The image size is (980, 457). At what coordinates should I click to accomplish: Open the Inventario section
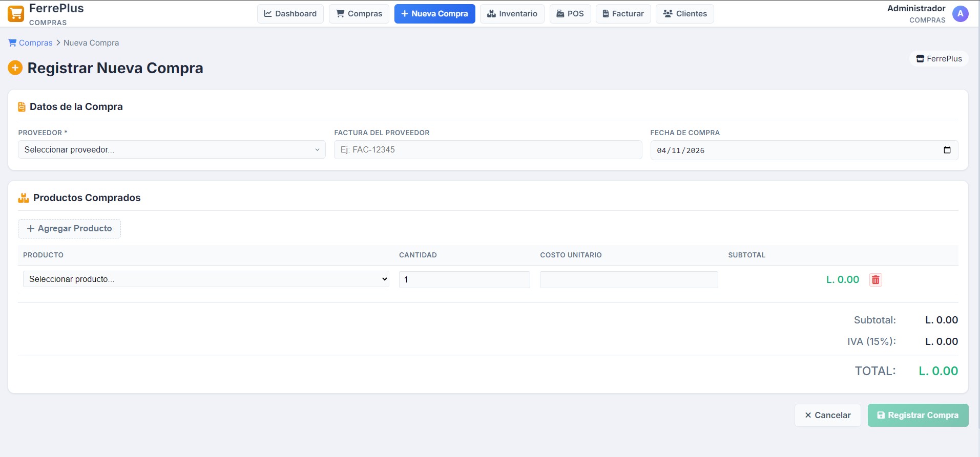pyautogui.click(x=512, y=14)
